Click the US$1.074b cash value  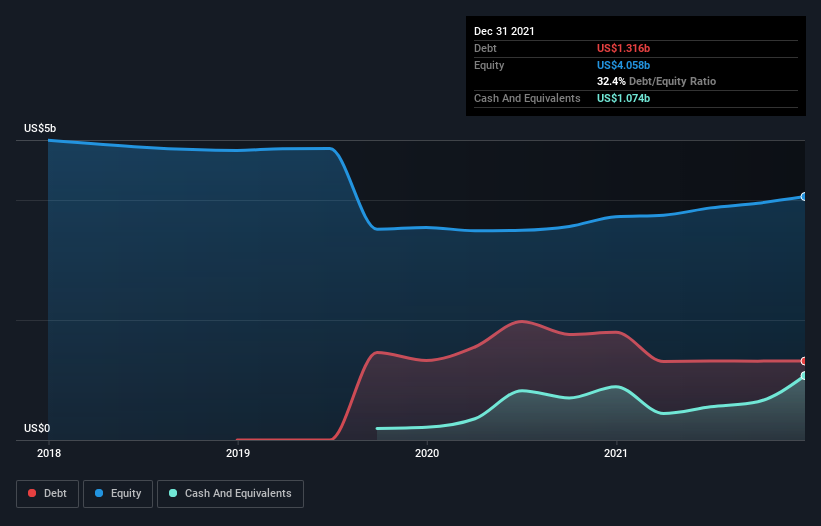(x=623, y=98)
